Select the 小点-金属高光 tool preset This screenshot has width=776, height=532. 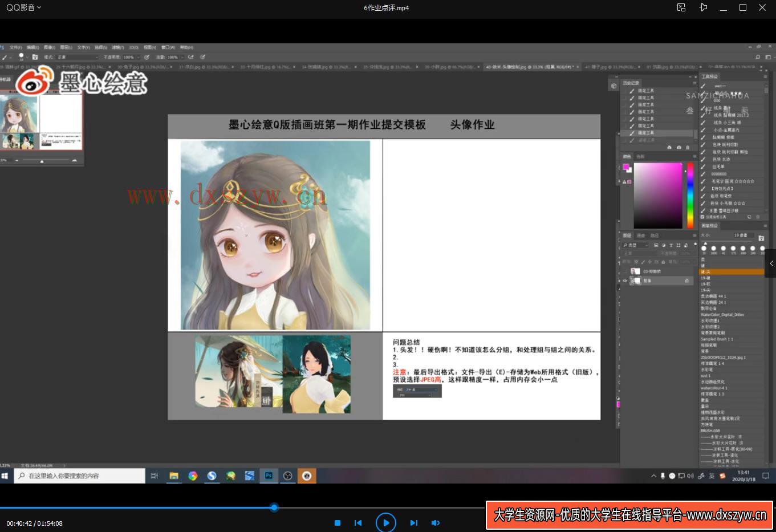click(732, 130)
